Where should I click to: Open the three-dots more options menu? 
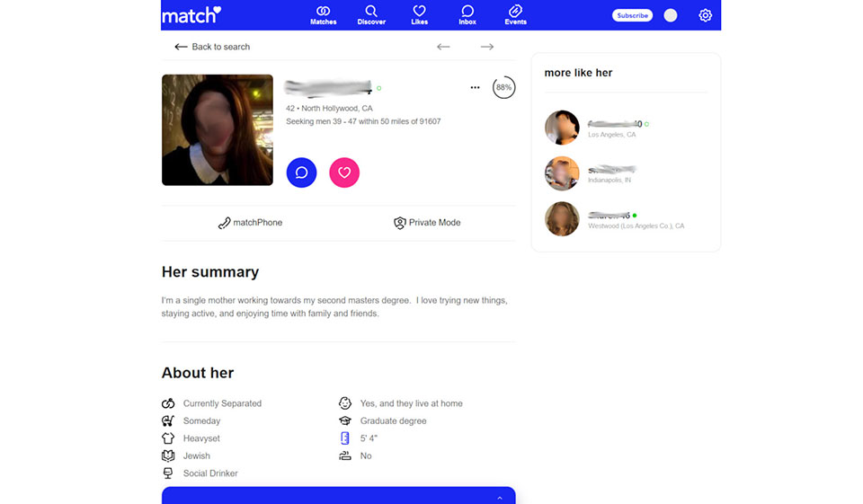point(475,88)
